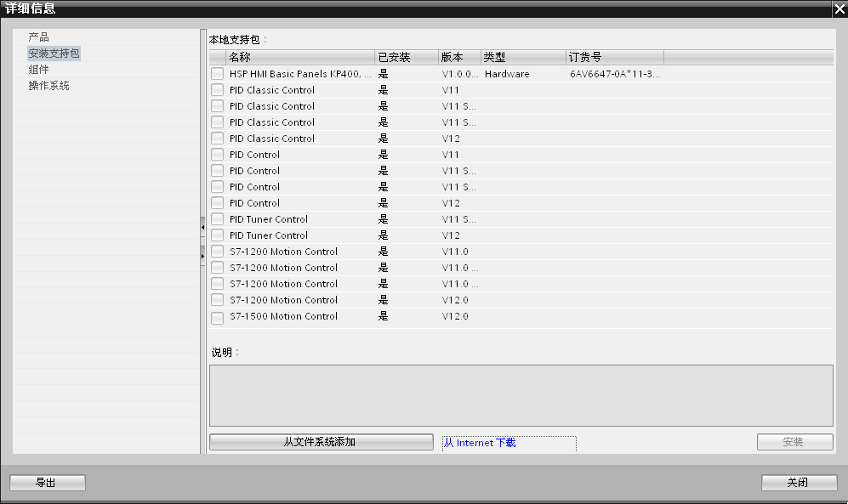Screen dimensions: 848x504
Task: Select 安装支持包 in the left navigation
Action: tap(54, 54)
